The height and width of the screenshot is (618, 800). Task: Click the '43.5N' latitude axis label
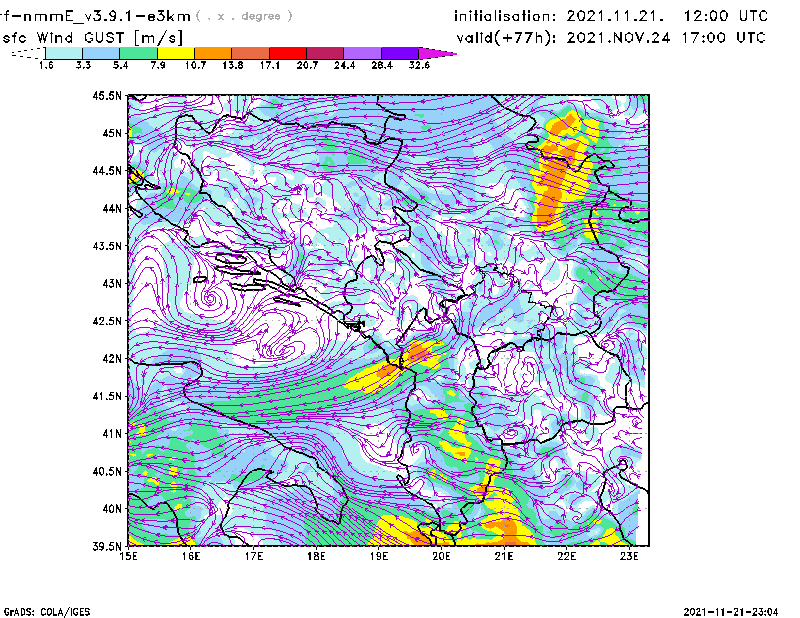click(x=107, y=246)
